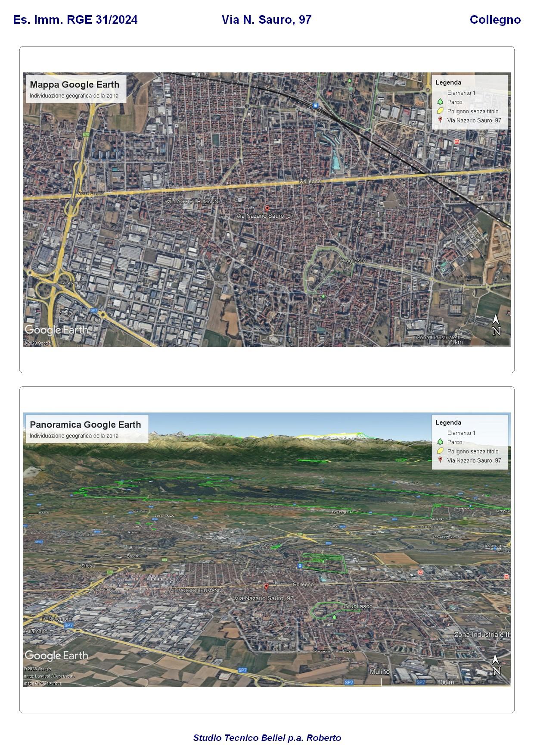
Task: Click the red pin icon in the Panoramica legend
Action: point(440,460)
